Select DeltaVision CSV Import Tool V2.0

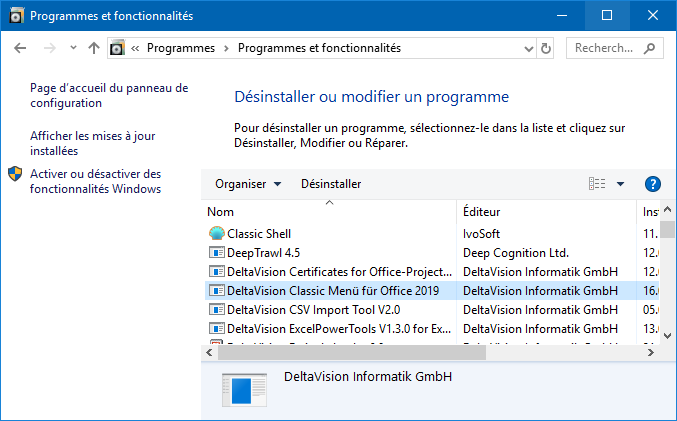point(313,310)
